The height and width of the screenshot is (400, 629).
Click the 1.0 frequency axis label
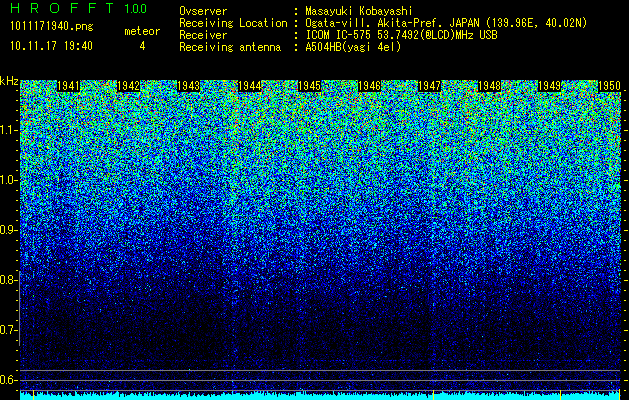click(x=8, y=180)
